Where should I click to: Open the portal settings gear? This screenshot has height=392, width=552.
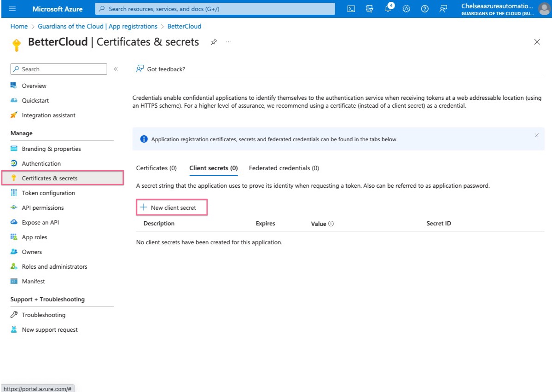tap(406, 9)
